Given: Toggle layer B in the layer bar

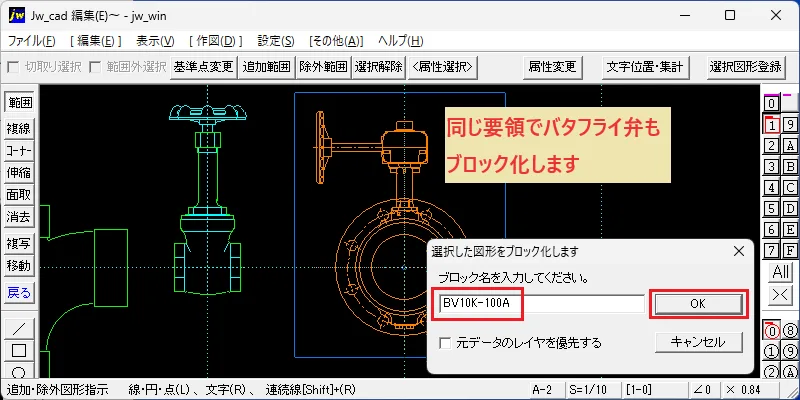Looking at the screenshot, I should point(790,166).
